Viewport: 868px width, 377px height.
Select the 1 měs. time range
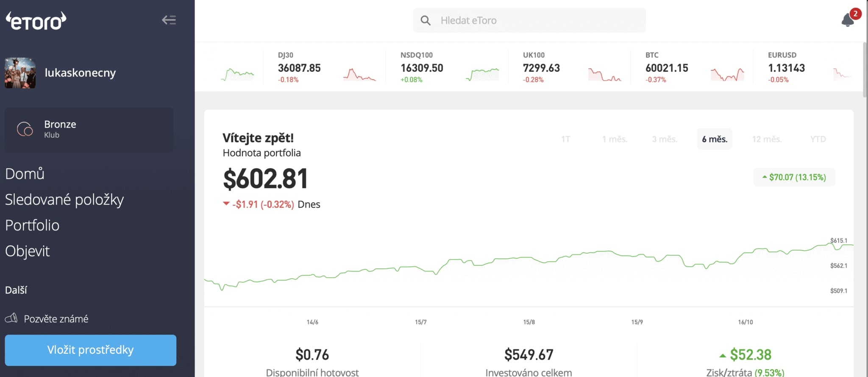(615, 139)
